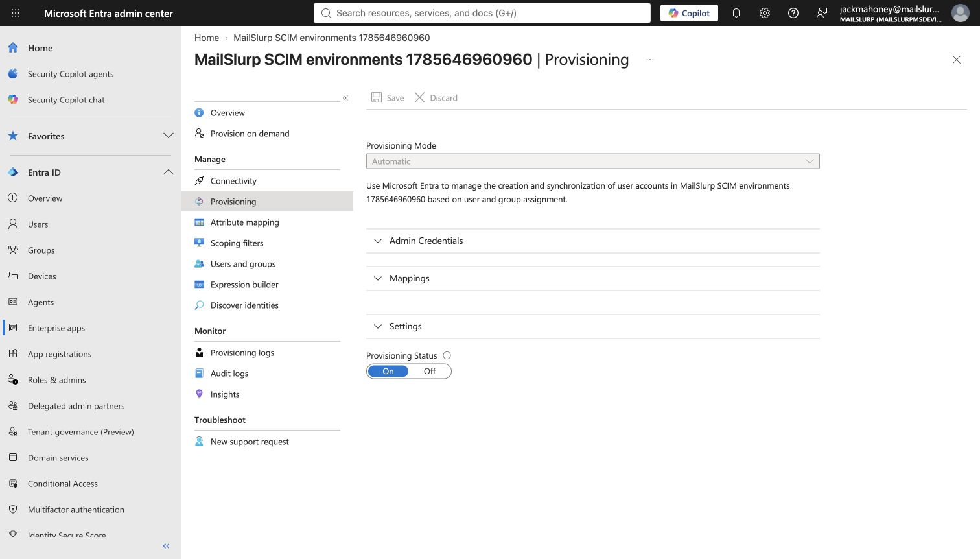Click the Discover identities magnifier icon
This screenshot has height=559, width=980.
coord(200,305)
